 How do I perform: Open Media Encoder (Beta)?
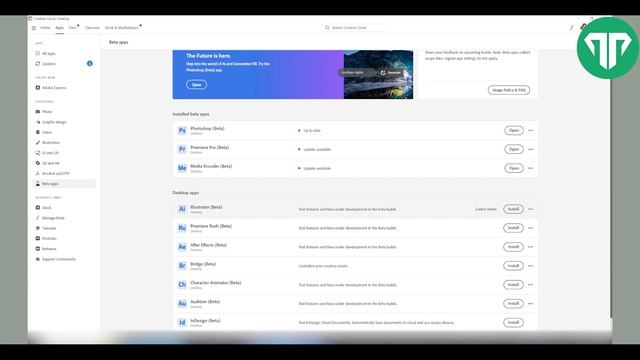[514, 168]
